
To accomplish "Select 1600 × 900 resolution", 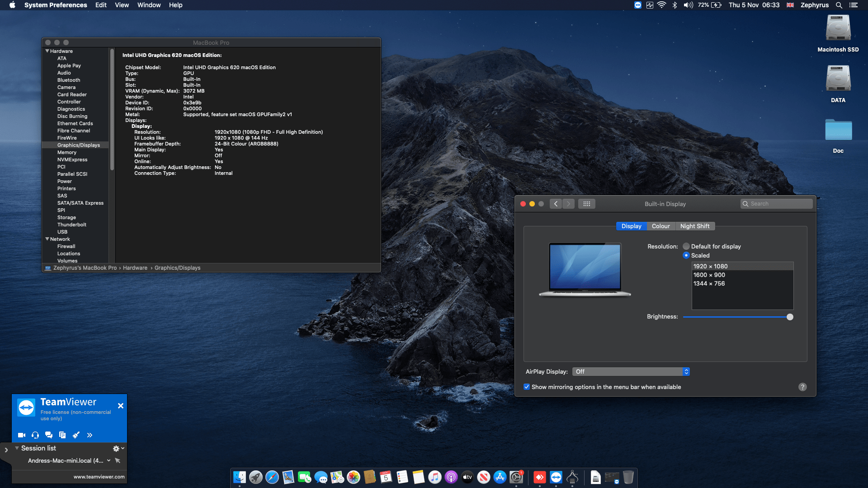I will 742,275.
